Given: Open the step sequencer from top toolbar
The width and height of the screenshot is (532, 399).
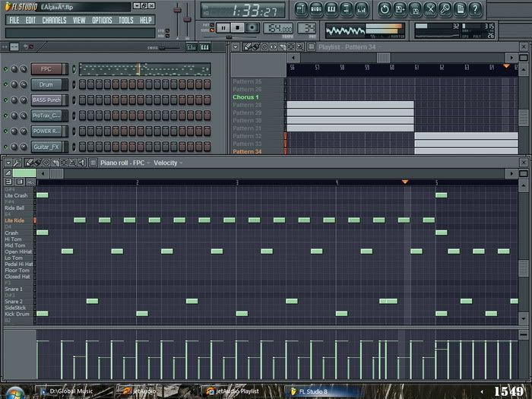Looking at the screenshot, I should pyautogui.click(x=316, y=9).
